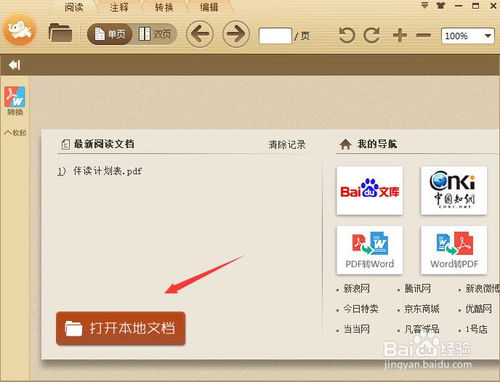Switch to the 注释 tab
The width and height of the screenshot is (500, 382).
[x=119, y=7]
